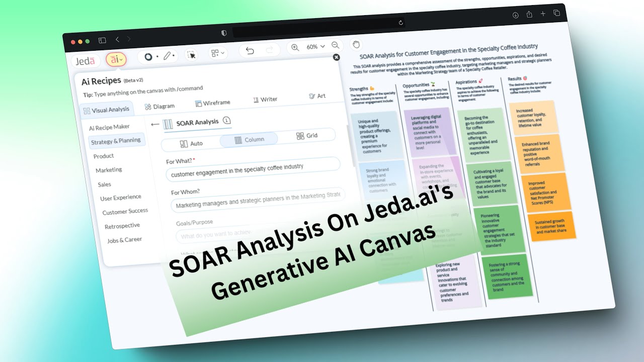This screenshot has width=644, height=362.
Task: Select the User Experience category
Action: pos(121,198)
